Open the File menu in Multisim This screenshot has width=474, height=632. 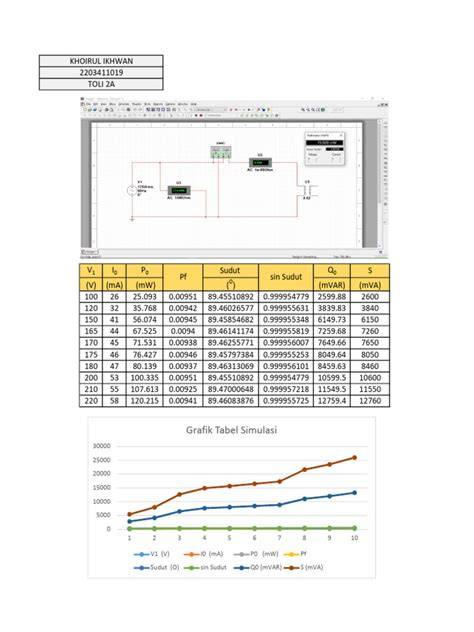pyautogui.click(x=88, y=104)
